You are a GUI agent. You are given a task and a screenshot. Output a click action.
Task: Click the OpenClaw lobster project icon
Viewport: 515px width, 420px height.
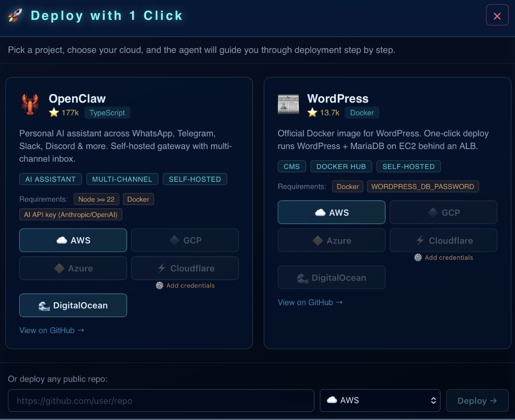[30, 104]
